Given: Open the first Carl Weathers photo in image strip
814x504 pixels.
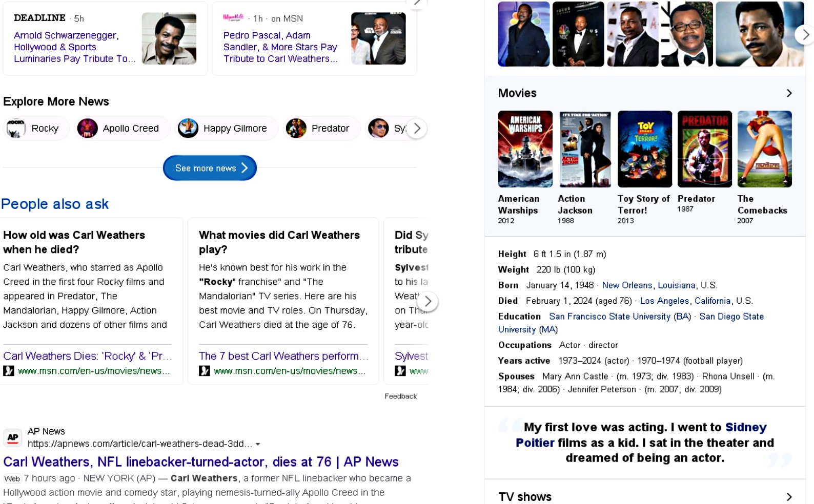Looking at the screenshot, I should (x=524, y=34).
